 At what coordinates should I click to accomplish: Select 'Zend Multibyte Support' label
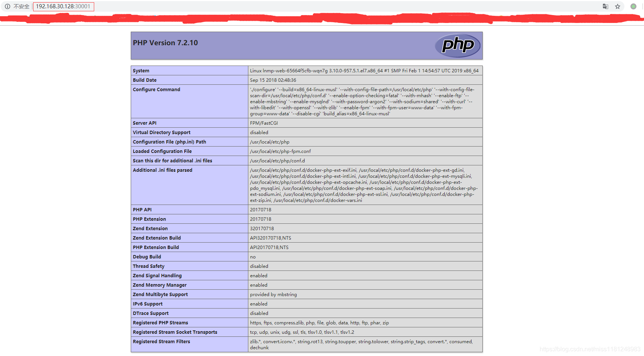(160, 295)
